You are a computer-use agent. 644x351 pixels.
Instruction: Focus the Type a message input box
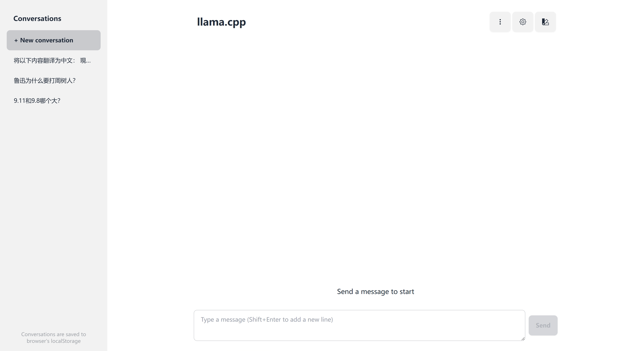point(359,325)
